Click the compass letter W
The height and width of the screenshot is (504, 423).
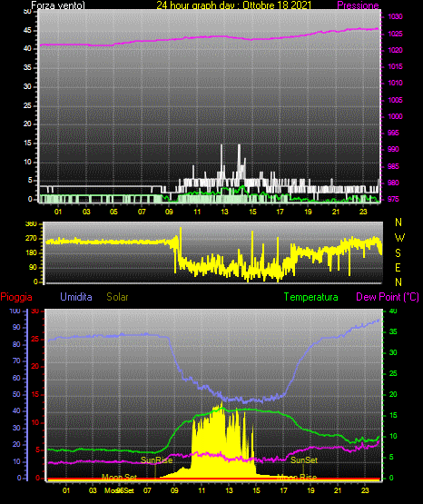tap(399, 238)
